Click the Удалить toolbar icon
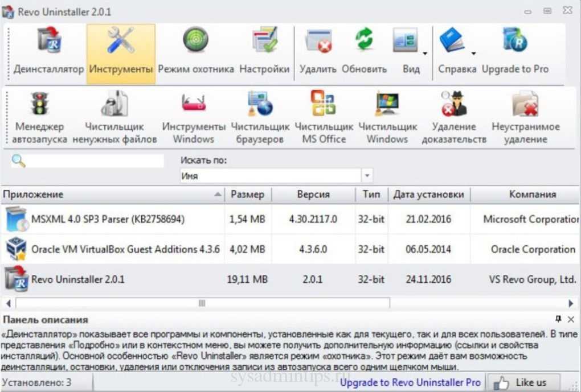This screenshot has height=392, width=581. [x=318, y=41]
